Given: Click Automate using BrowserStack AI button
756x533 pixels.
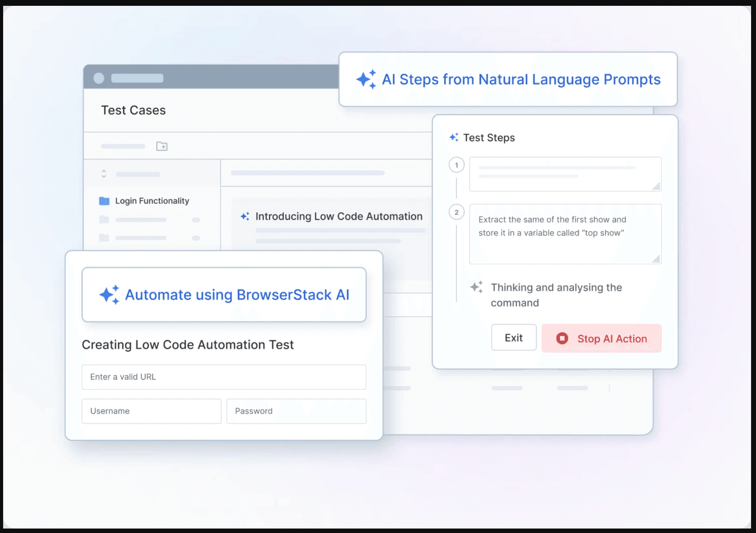Looking at the screenshot, I should (x=224, y=295).
